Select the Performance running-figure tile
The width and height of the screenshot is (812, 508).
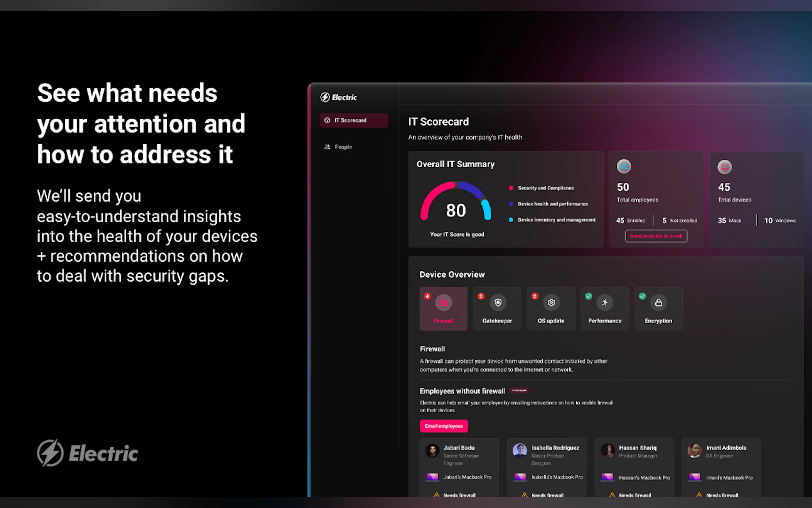click(x=605, y=309)
